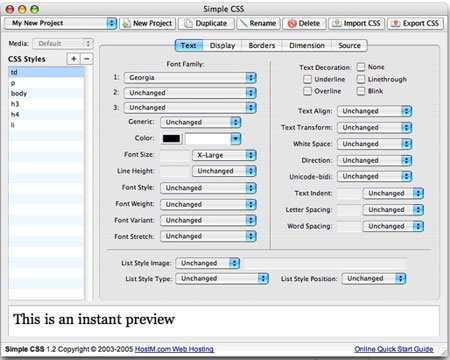This screenshot has width=450, height=360.
Task: Open Font Family 3 dropdown
Action: 190,108
